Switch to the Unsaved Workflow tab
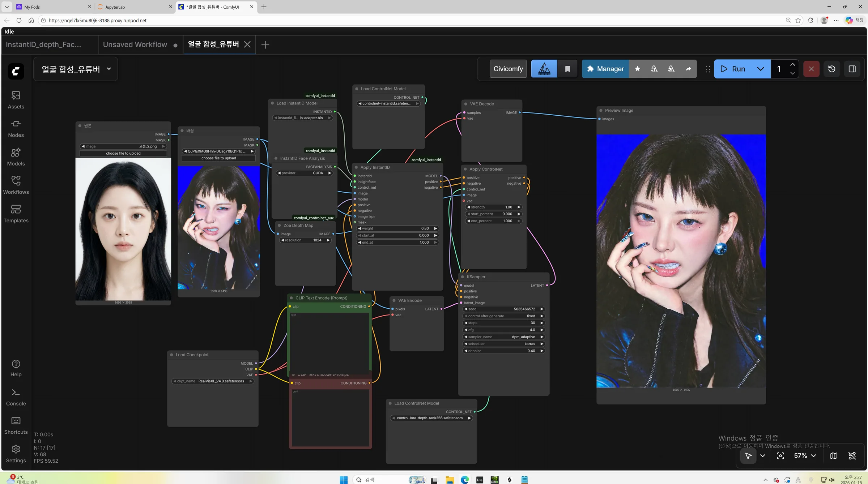Viewport: 868px width, 484px height. pyautogui.click(x=135, y=44)
